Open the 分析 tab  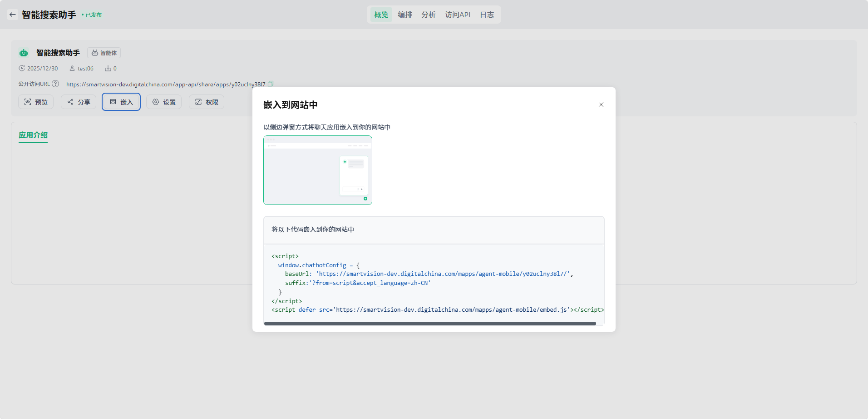point(428,15)
